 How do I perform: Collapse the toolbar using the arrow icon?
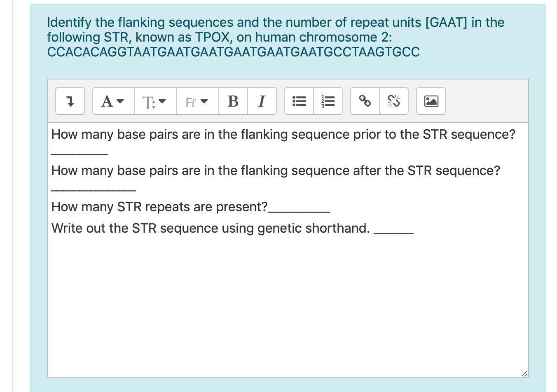pyautogui.click(x=70, y=101)
